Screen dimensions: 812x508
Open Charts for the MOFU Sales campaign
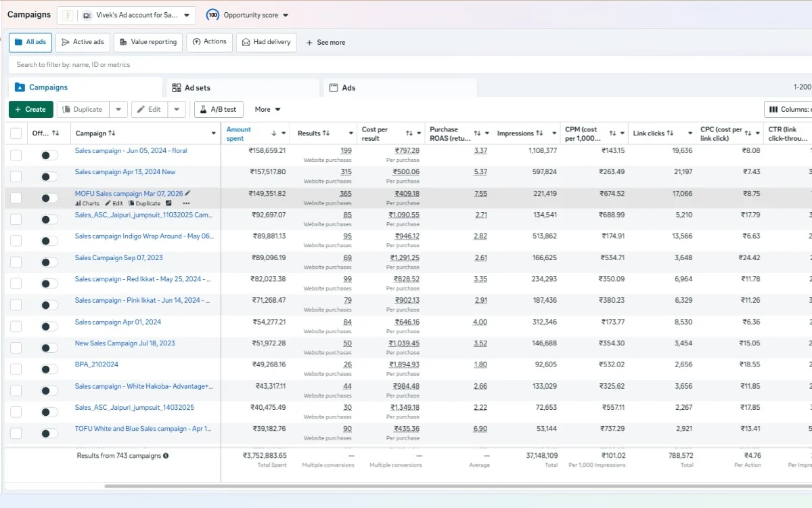click(x=87, y=203)
